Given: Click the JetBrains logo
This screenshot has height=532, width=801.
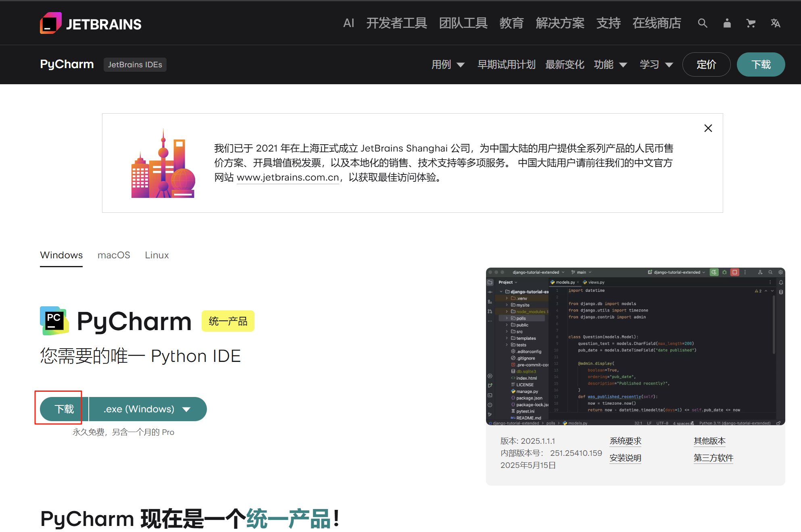Looking at the screenshot, I should 90,23.
